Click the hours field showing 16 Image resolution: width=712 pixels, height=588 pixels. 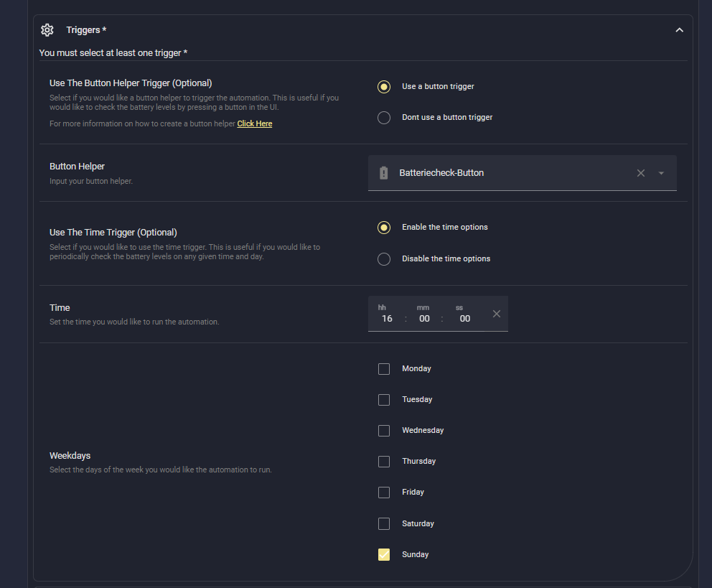[387, 318]
